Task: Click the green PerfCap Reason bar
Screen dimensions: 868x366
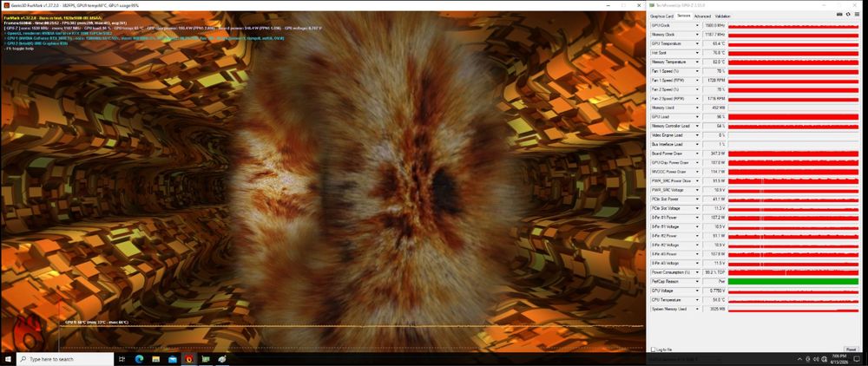Action: tap(792, 281)
